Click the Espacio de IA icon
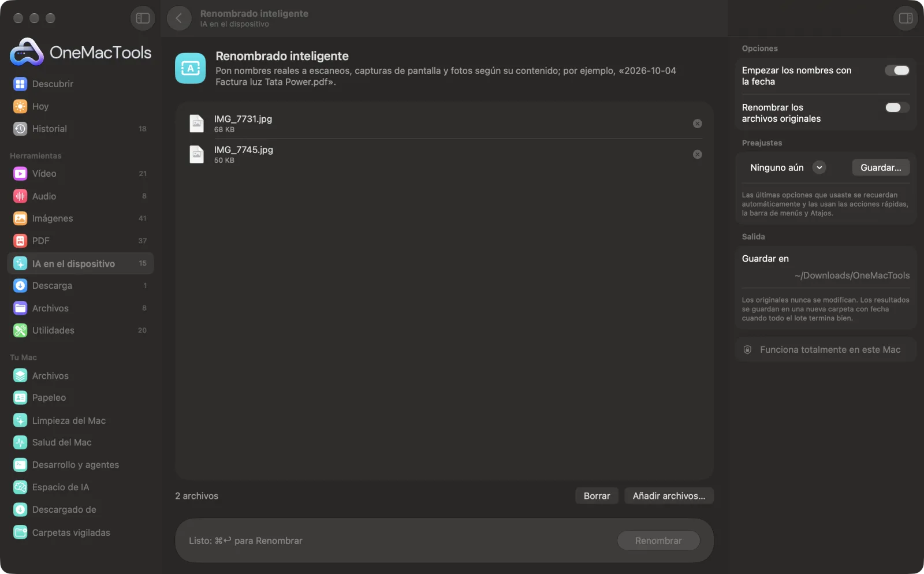 [x=20, y=487]
